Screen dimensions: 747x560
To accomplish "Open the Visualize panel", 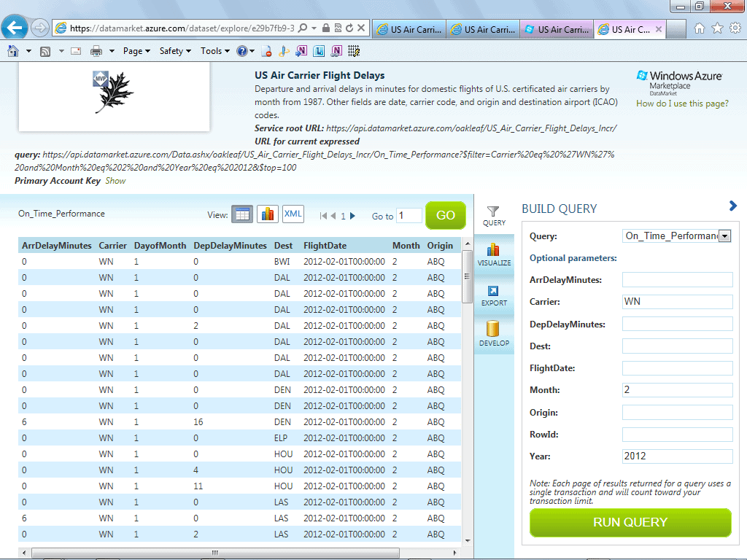I will pyautogui.click(x=494, y=254).
